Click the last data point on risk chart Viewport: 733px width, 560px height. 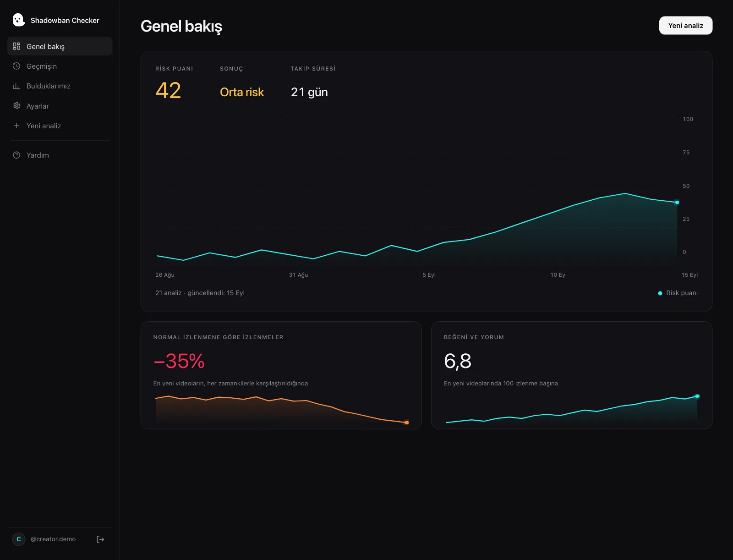(x=677, y=202)
